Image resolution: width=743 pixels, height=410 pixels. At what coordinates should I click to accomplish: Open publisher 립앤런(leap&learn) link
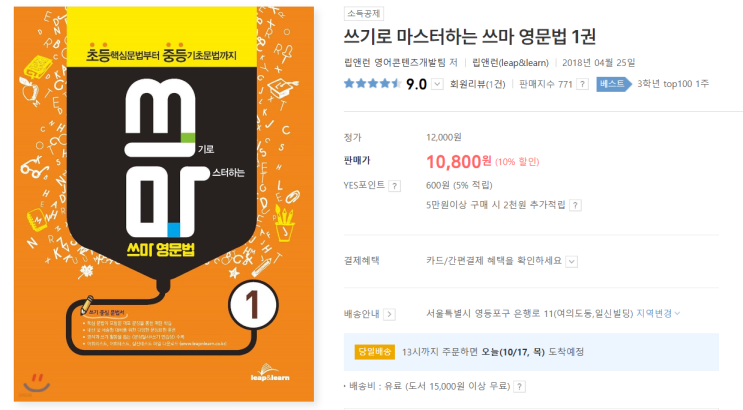[x=510, y=63]
